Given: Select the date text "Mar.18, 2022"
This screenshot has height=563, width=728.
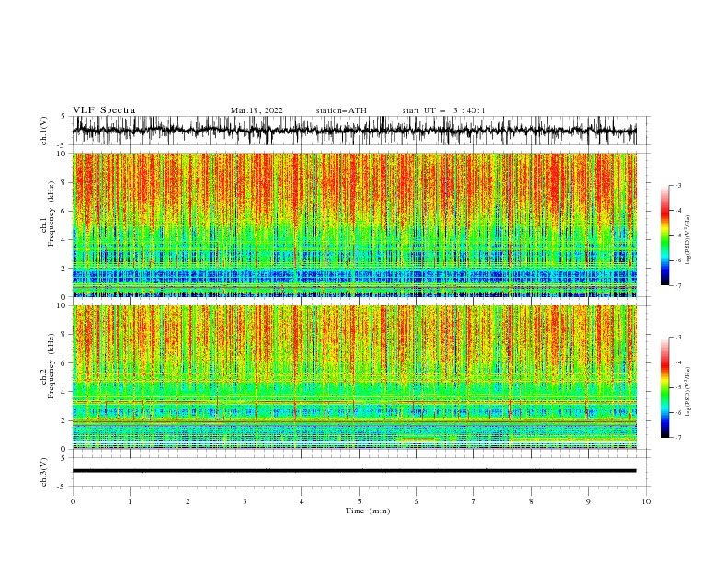Looking at the screenshot, I should coord(256,110).
